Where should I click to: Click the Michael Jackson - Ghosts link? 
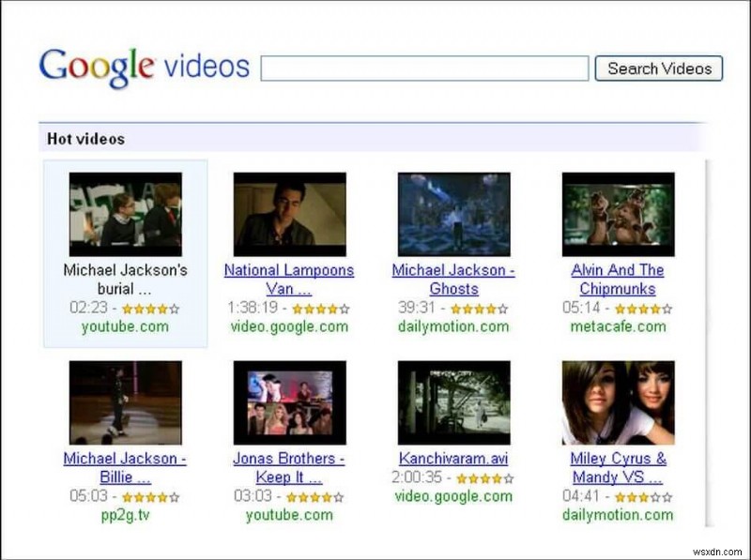click(x=453, y=280)
